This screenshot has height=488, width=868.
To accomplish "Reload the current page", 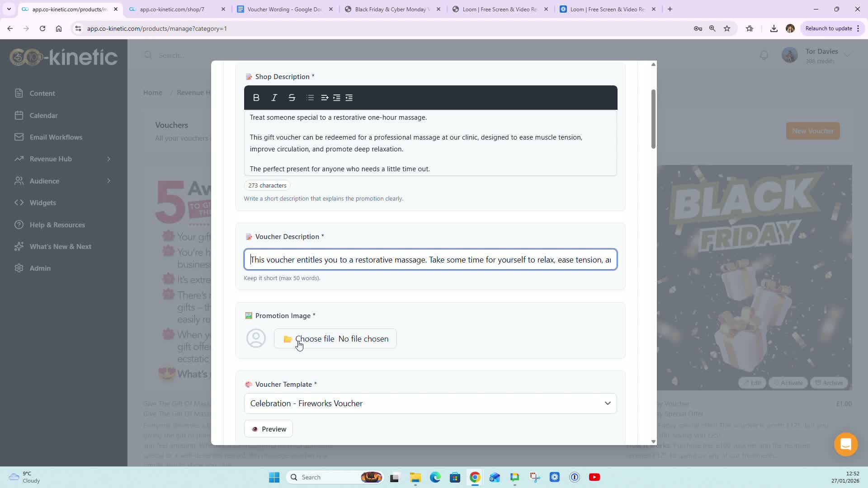I will point(42,28).
